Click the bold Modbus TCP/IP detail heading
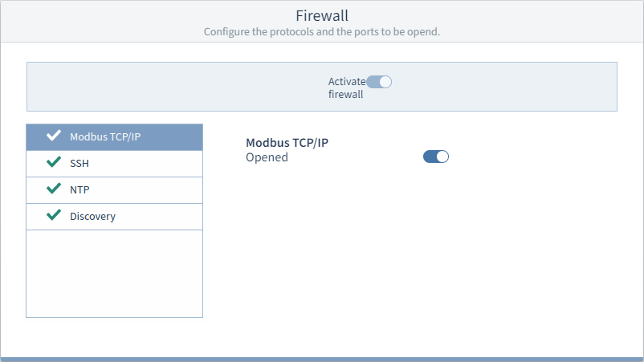The height and width of the screenshot is (362, 644). click(x=287, y=143)
